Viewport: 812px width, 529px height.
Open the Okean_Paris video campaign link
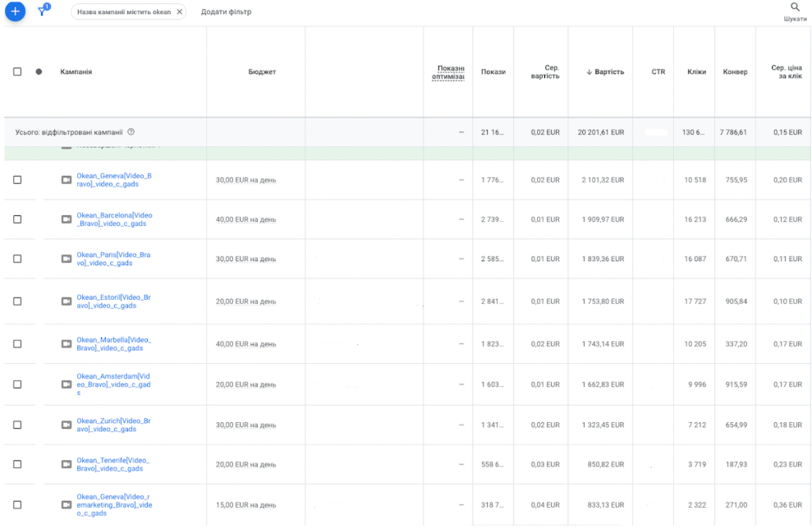[x=113, y=259]
